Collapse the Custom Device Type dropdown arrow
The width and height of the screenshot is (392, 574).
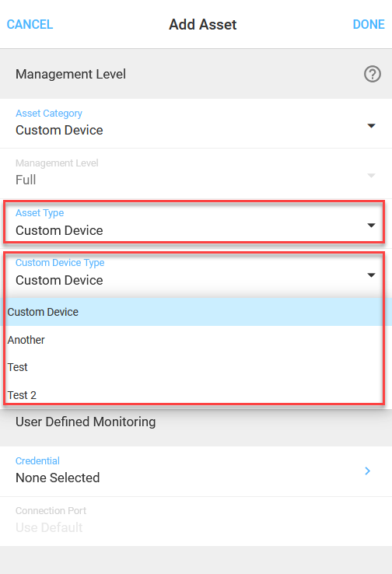(371, 275)
